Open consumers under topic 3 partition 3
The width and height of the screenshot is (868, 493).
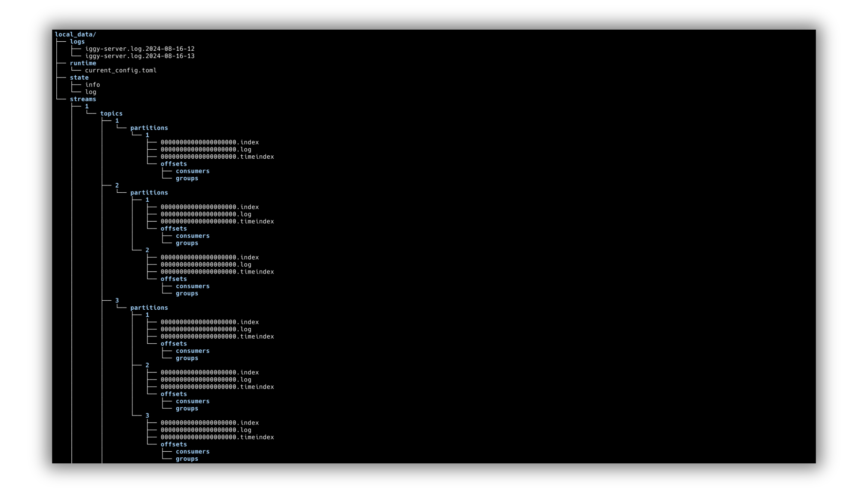pyautogui.click(x=193, y=451)
